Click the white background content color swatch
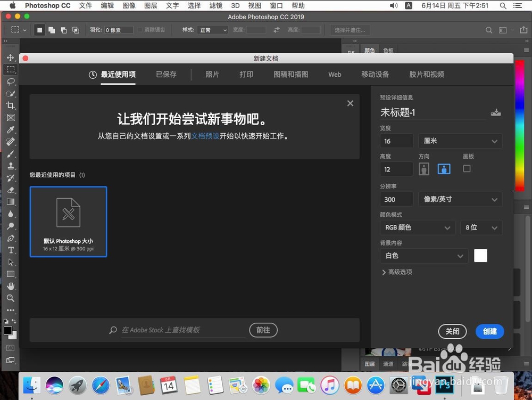This screenshot has width=532, height=400. [480, 256]
